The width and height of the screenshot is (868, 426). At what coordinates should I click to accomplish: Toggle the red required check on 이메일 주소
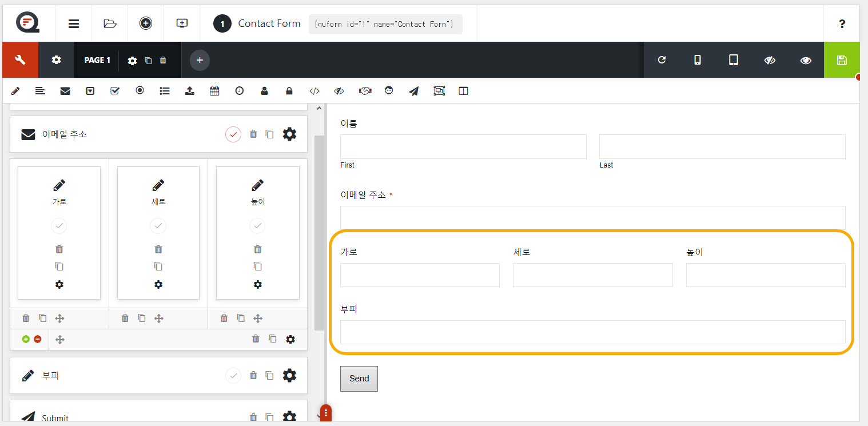233,134
